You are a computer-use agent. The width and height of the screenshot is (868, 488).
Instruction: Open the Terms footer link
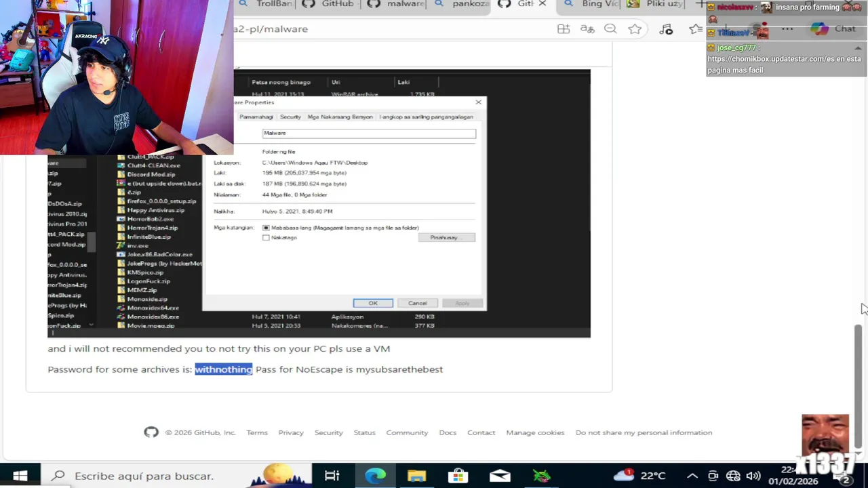(x=257, y=432)
